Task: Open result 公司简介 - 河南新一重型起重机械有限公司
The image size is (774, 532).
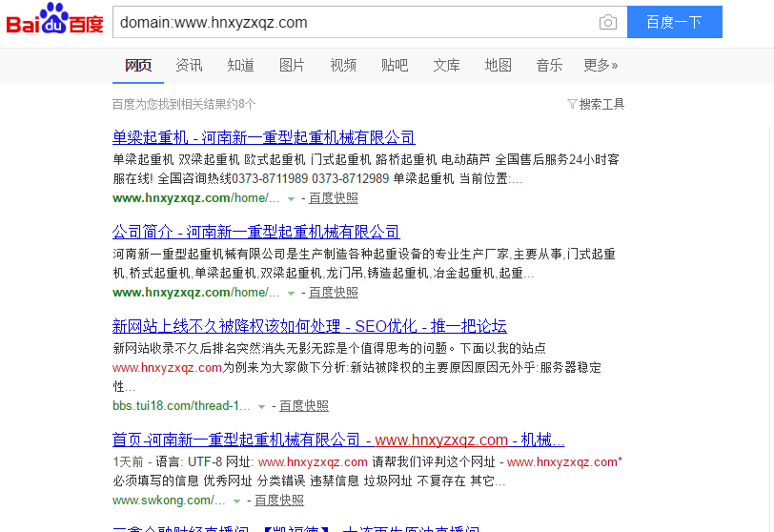Action: click(x=255, y=232)
